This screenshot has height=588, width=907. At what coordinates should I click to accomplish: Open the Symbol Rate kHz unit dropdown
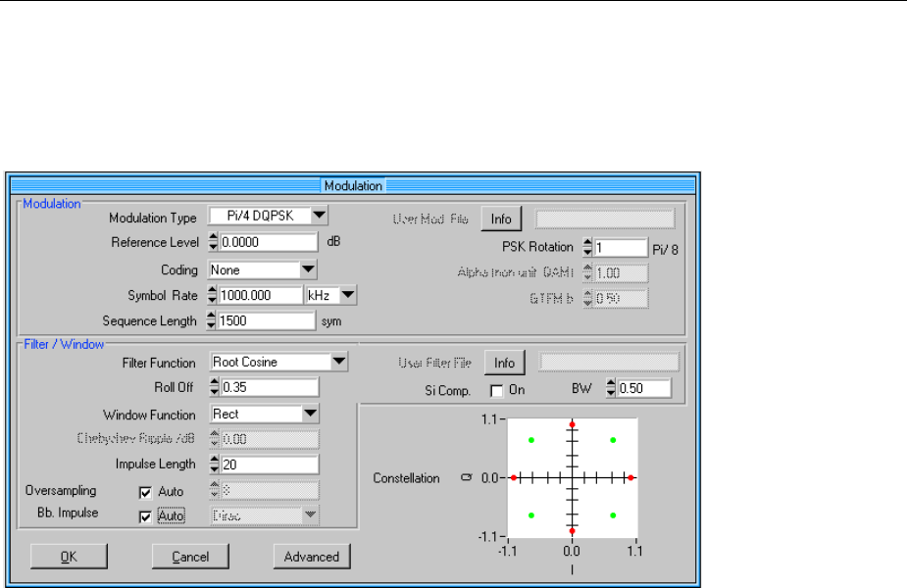click(x=330, y=295)
